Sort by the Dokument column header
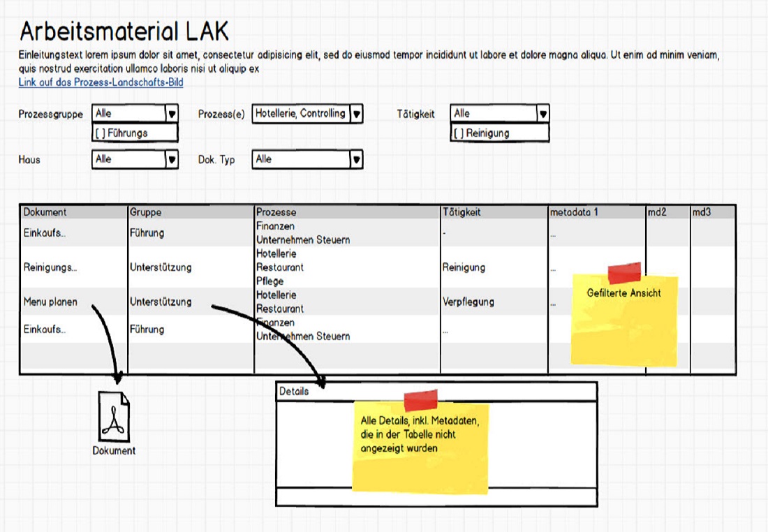Viewport: 768px width, 532px height. 45,212
